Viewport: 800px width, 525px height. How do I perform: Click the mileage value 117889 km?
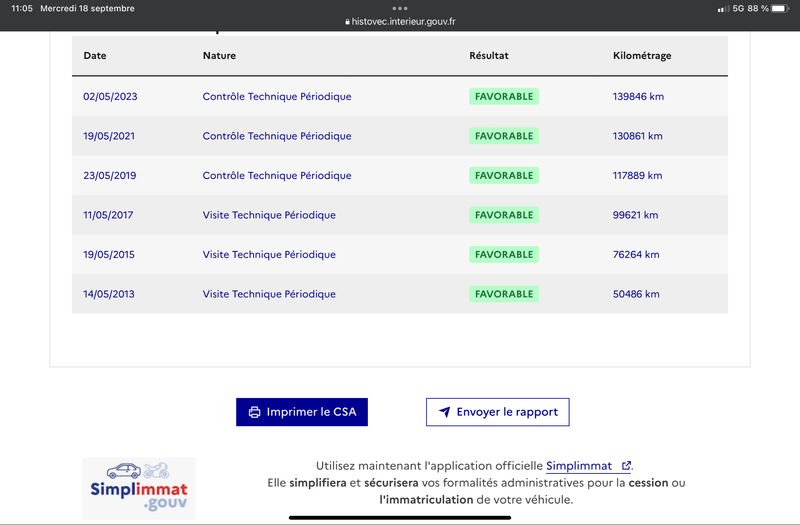tap(638, 176)
